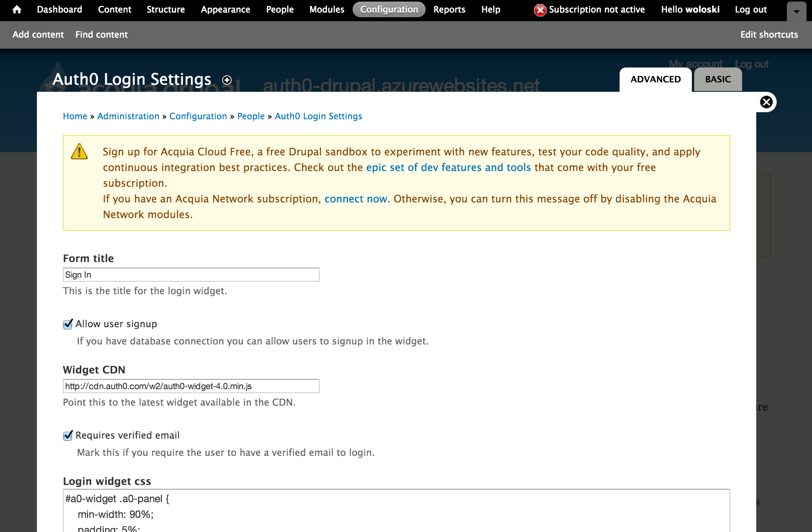Add shortcut via plus icon beside title
The image size is (812, 532).
pyautogui.click(x=227, y=80)
